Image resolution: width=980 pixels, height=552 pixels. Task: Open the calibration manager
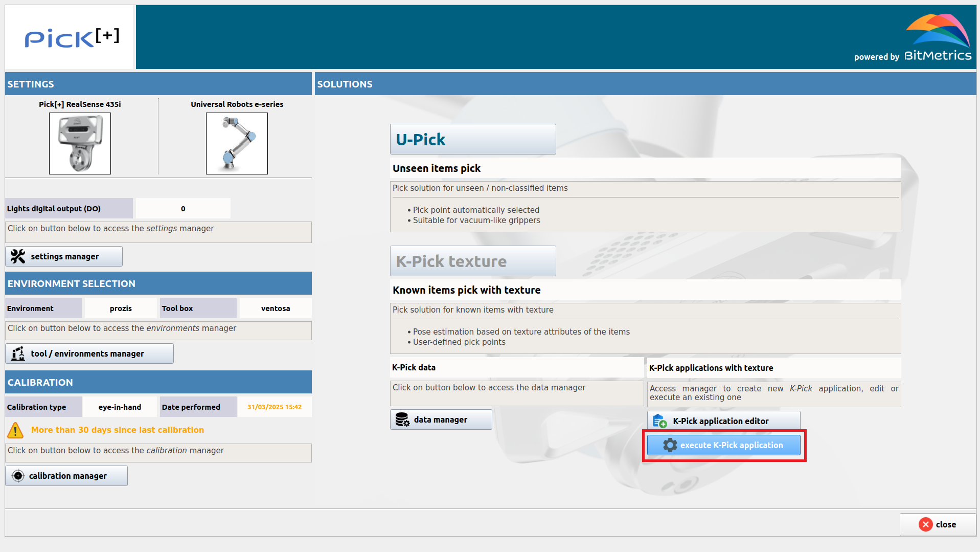[x=66, y=476]
